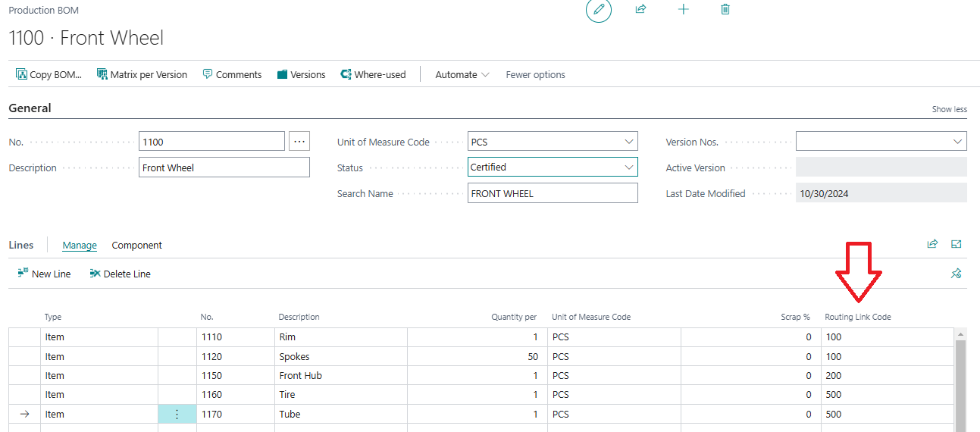
Task: Click the Scrap % column header
Action: (796, 317)
